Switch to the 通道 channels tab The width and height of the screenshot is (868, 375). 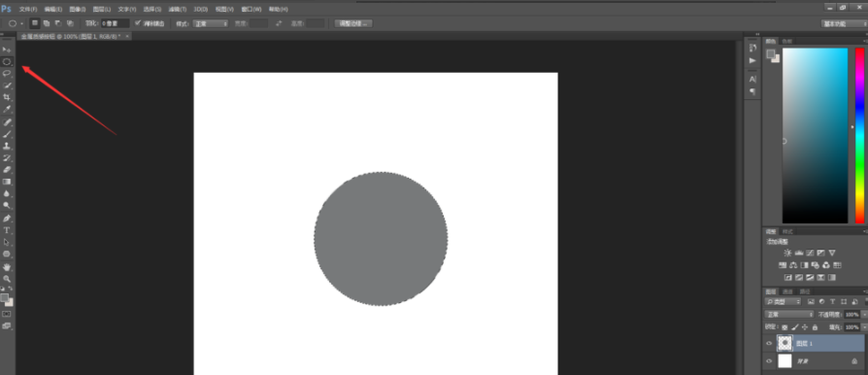(787, 291)
